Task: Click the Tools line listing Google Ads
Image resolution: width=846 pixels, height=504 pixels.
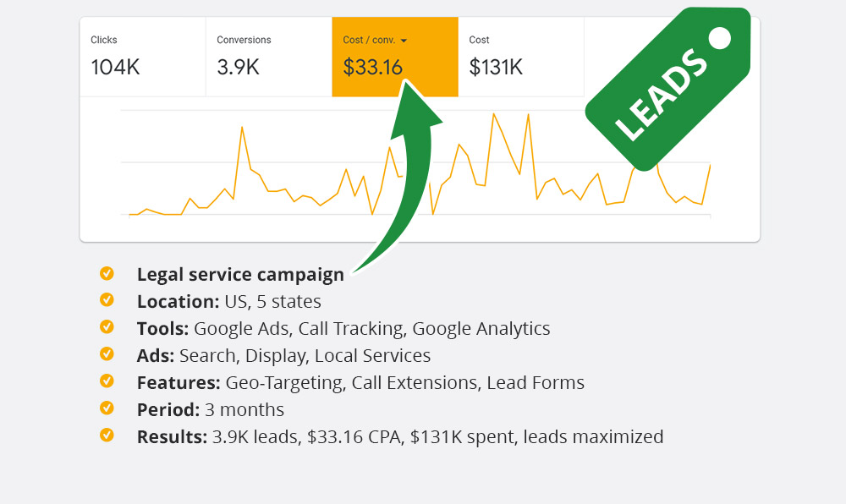Action: (x=343, y=328)
